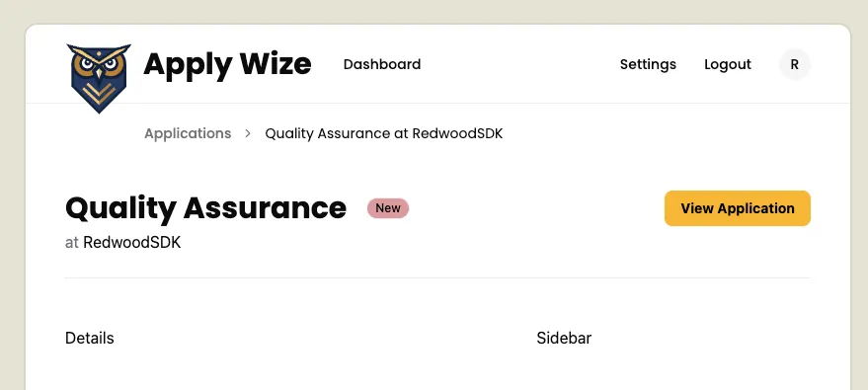868x390 pixels.
Task: Select the Details section heading
Action: [x=90, y=338]
